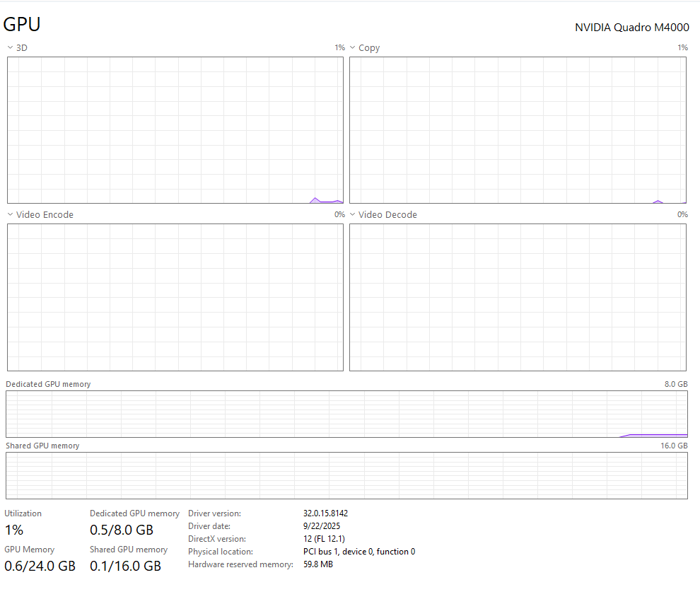The height and width of the screenshot is (604, 700).
Task: Expand the Copy engine selector
Action: click(x=352, y=48)
